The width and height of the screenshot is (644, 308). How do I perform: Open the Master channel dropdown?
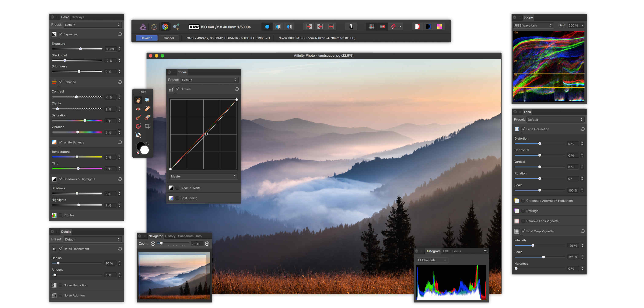click(203, 176)
